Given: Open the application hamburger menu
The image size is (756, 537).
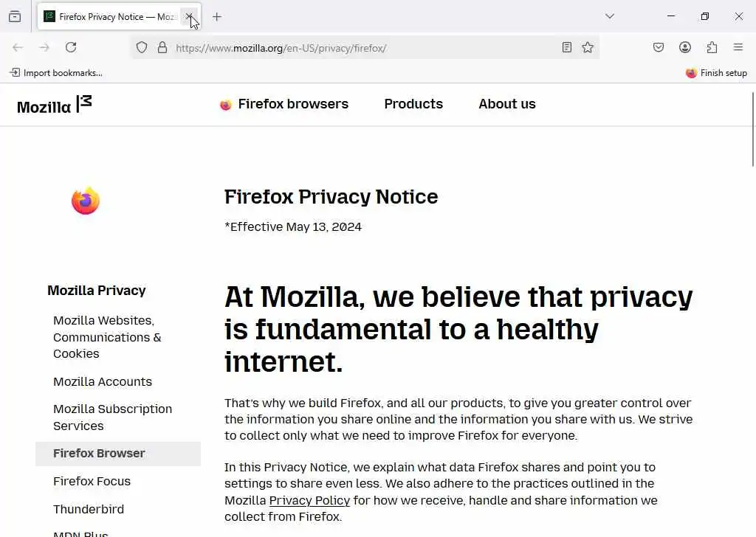Looking at the screenshot, I should [738, 47].
